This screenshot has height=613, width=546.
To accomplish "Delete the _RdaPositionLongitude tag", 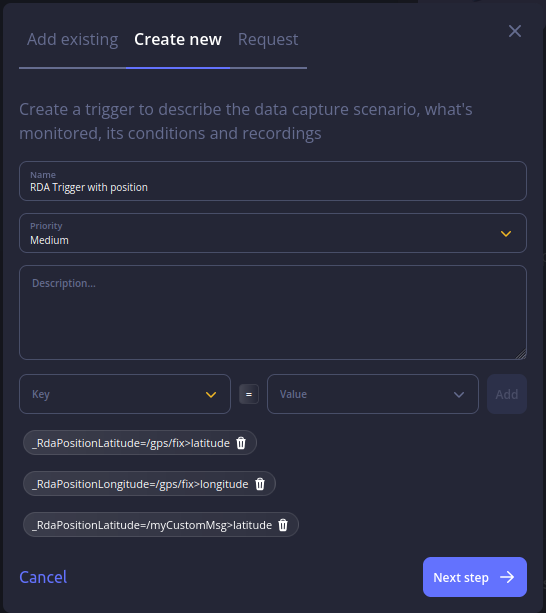I will tap(260, 484).
